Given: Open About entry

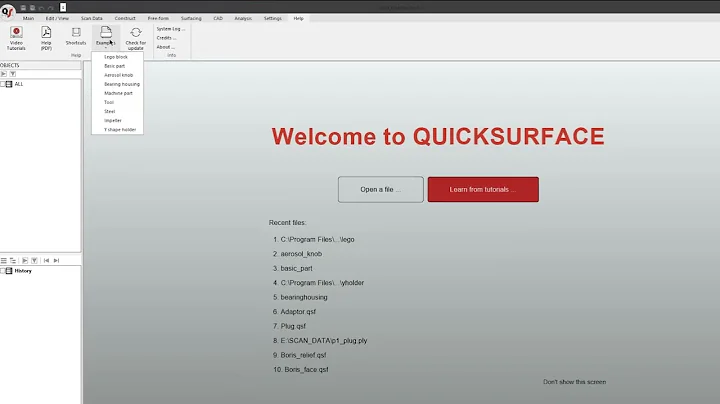Looking at the screenshot, I should (165, 47).
